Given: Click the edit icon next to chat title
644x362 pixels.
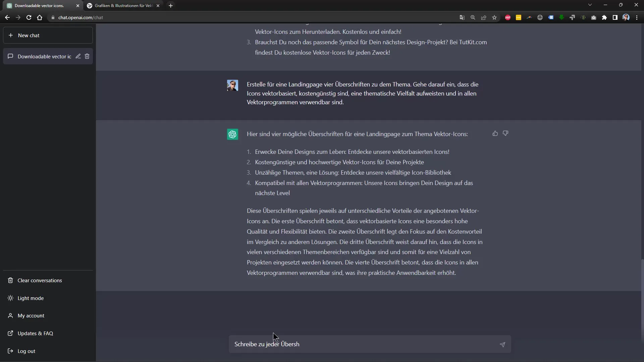Looking at the screenshot, I should (x=78, y=56).
